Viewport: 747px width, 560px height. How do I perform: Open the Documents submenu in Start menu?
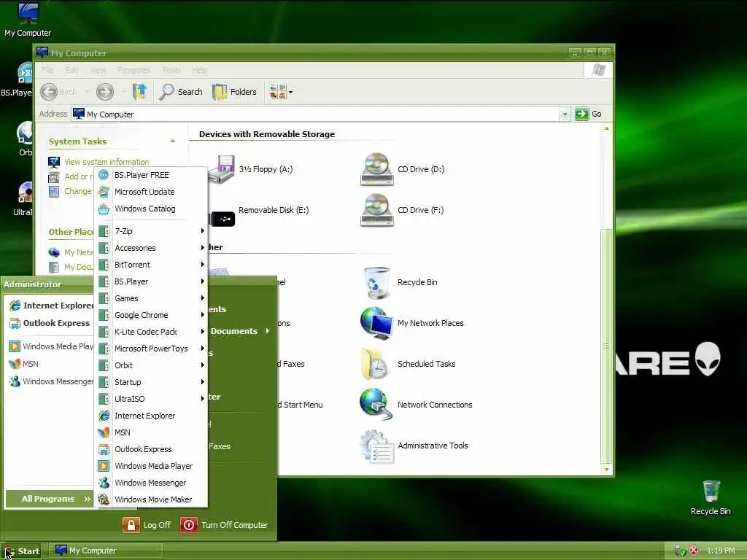tap(240, 331)
